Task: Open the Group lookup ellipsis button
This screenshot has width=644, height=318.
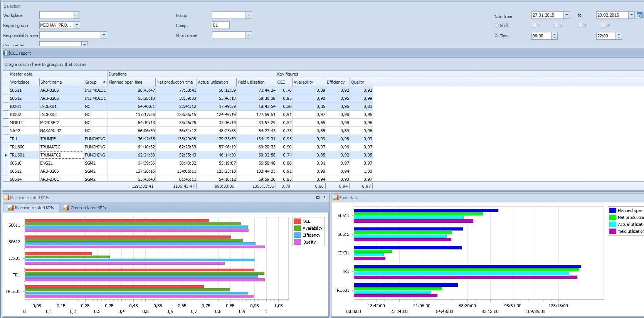Action: click(249, 15)
